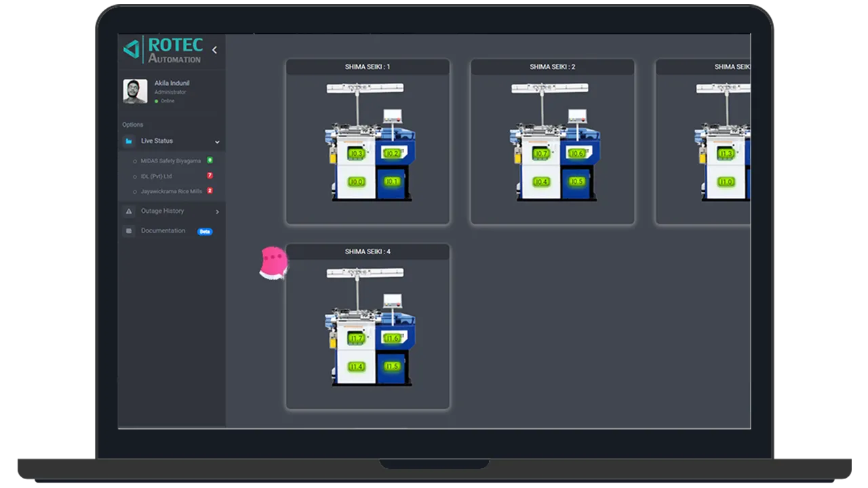Click the I0.6 indicator on machine 2
Viewport: 868px width, 488px height.
point(576,154)
